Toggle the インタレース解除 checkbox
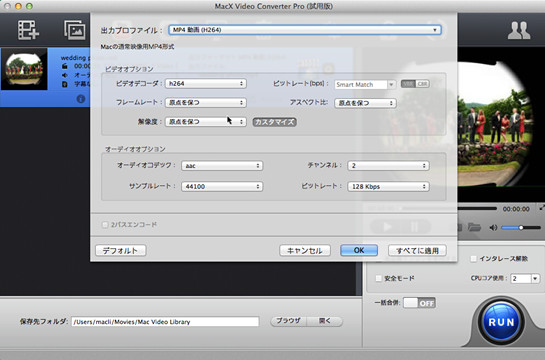The image size is (545, 360). coord(473,259)
